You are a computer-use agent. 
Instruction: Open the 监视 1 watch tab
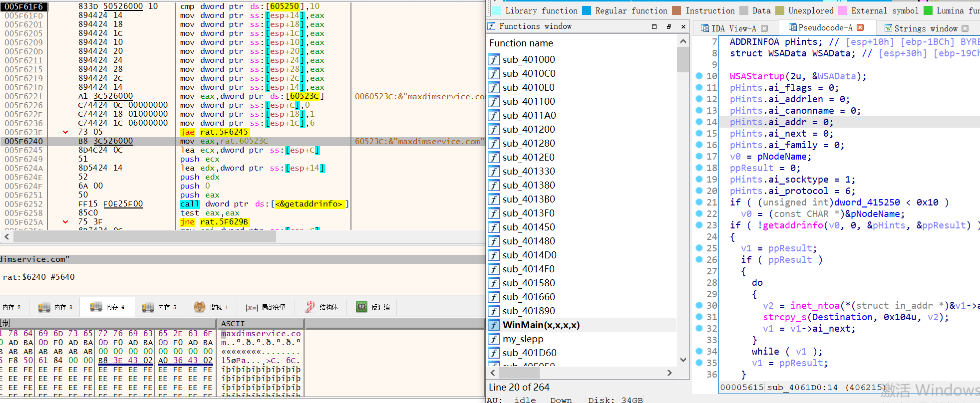(210, 307)
